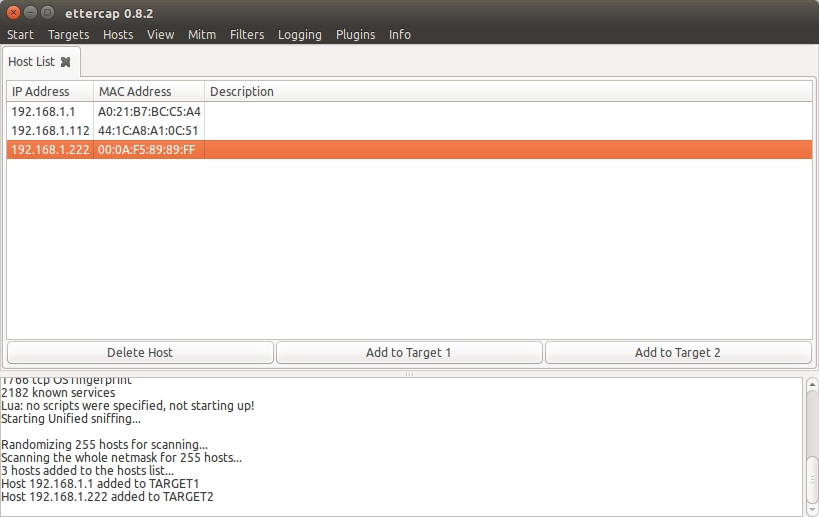Close the Host List tab
The image size is (819, 517).
click(x=65, y=62)
